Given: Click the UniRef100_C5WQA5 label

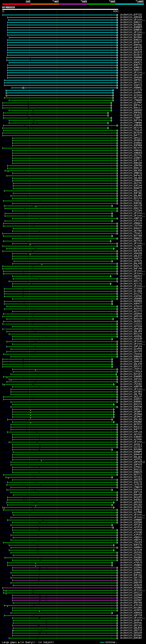Looking at the screenshot, I should click(x=131, y=100).
